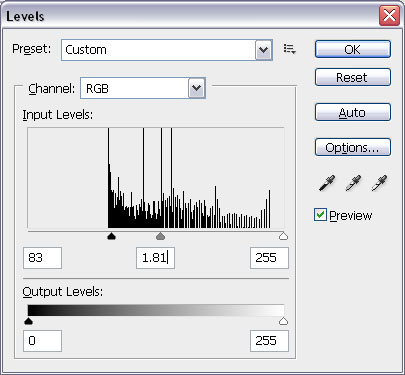Select the white point eyedropper
The width and height of the screenshot is (405, 375).
point(379,183)
